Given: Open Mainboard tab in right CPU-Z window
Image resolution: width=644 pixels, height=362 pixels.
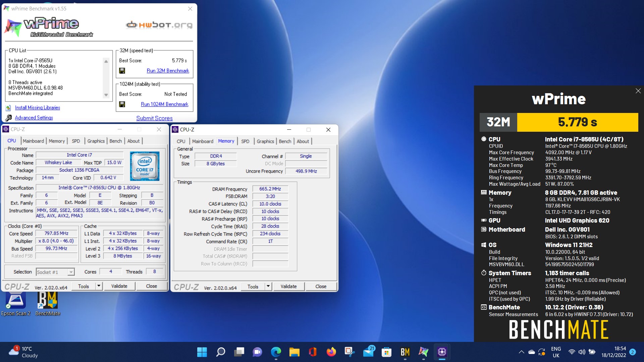Looking at the screenshot, I should click(x=203, y=141).
